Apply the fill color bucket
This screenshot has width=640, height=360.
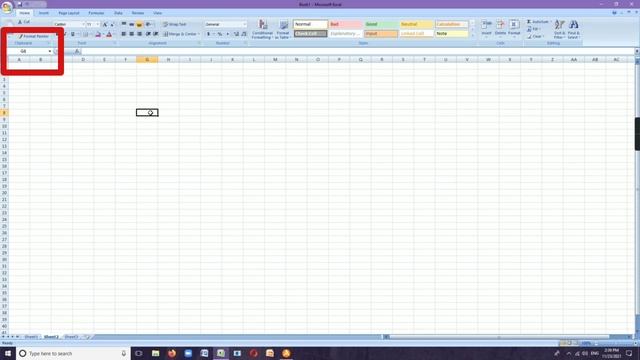pyautogui.click(x=98, y=34)
